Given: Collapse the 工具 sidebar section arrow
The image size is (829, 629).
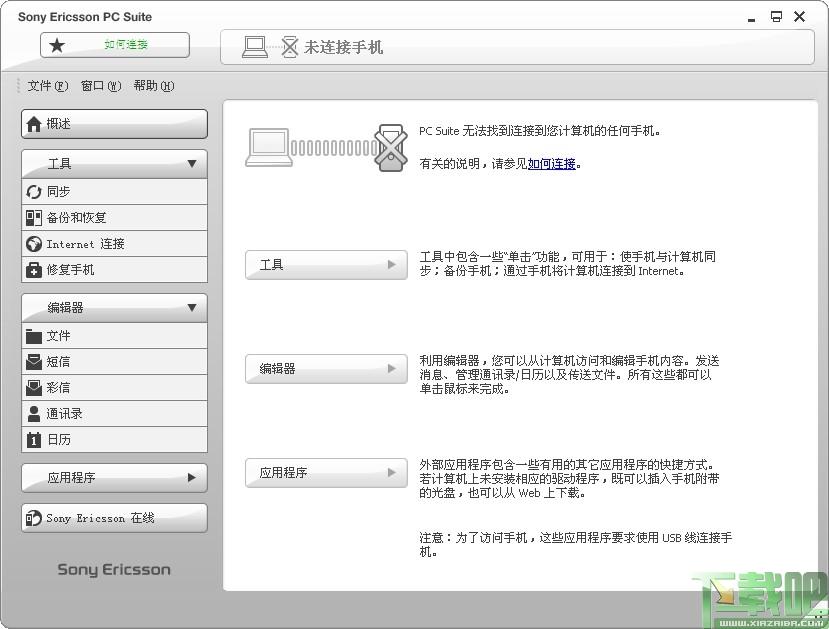Looking at the screenshot, I should tap(192, 164).
